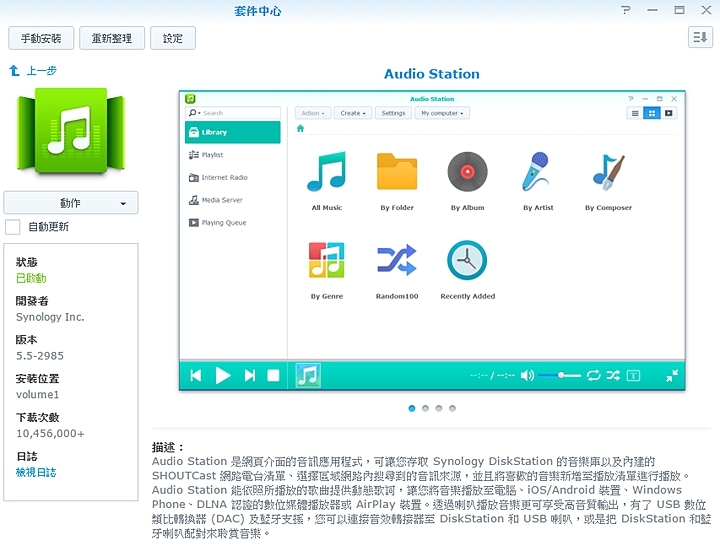Viewport: 720px width, 546px height.
Task: Open the 檢視日誌 link
Action: coord(36,472)
